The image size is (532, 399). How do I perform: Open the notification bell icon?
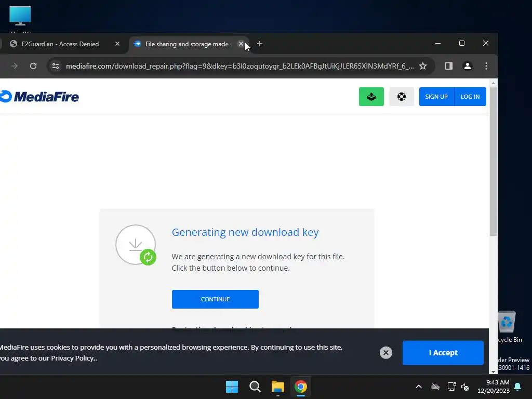coord(518,387)
